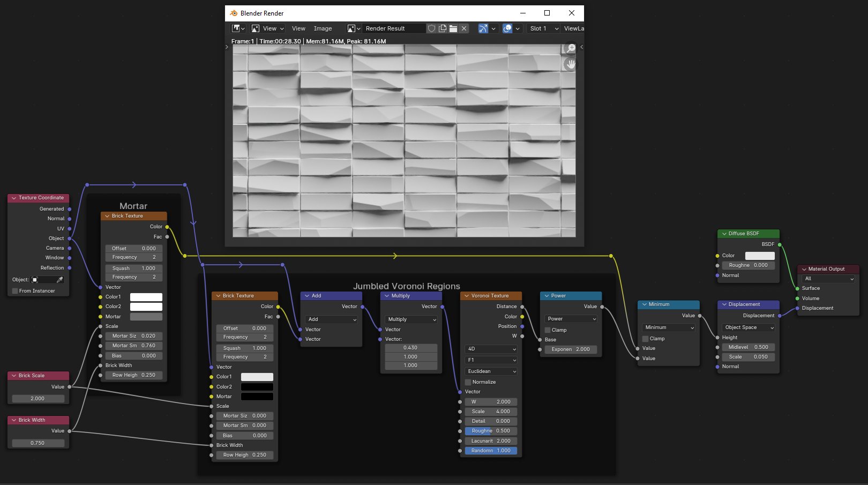This screenshot has height=485, width=868.
Task: Open the Object Space dropdown on Displacement
Action: (749, 327)
